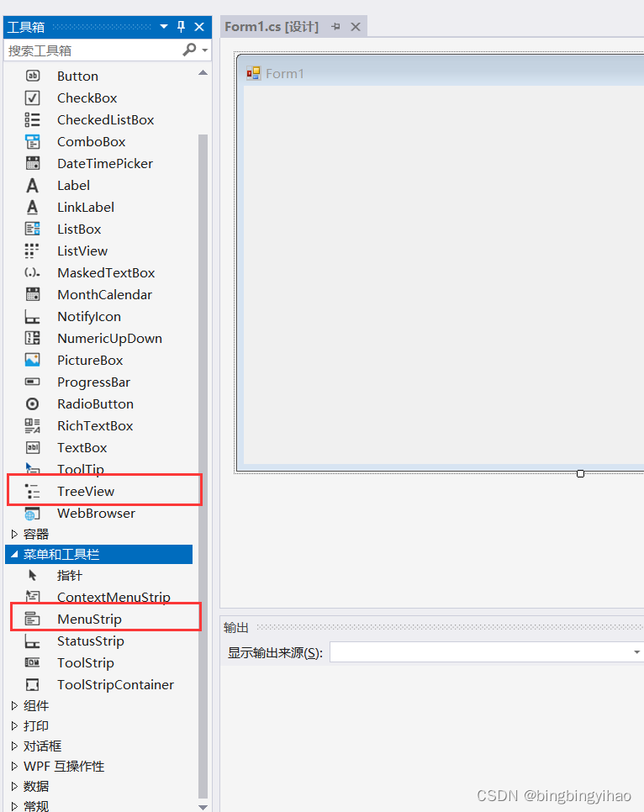
Task: Click the toolbox search magnifier icon
Action: 189,50
